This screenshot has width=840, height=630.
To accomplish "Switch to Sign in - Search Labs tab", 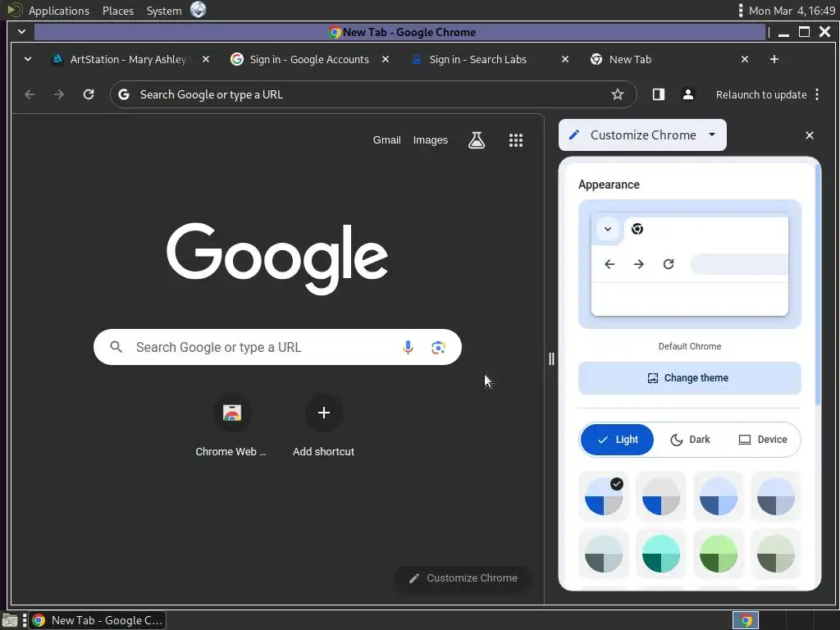I will click(x=478, y=59).
